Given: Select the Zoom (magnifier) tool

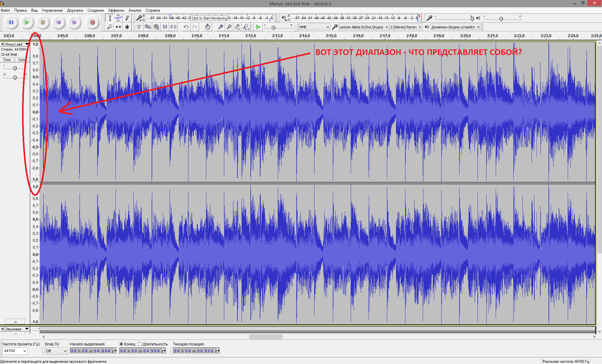Looking at the screenshot, I should pyautogui.click(x=110, y=27).
